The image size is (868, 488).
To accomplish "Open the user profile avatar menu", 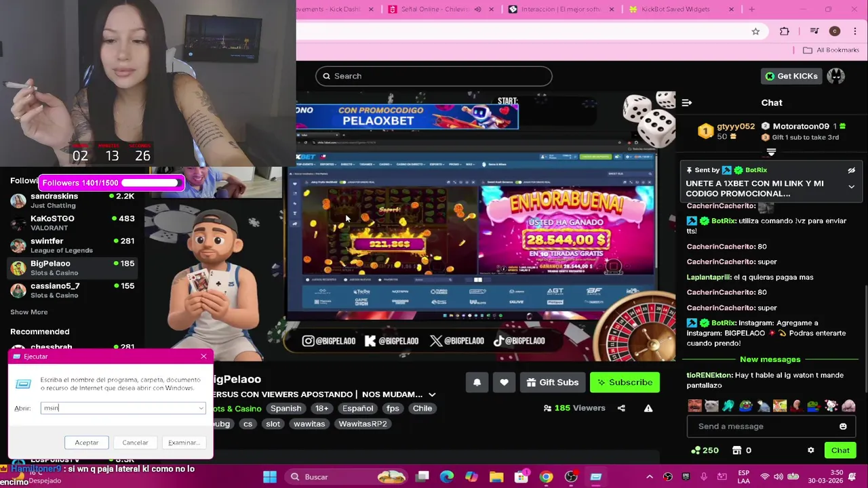I will click(835, 76).
